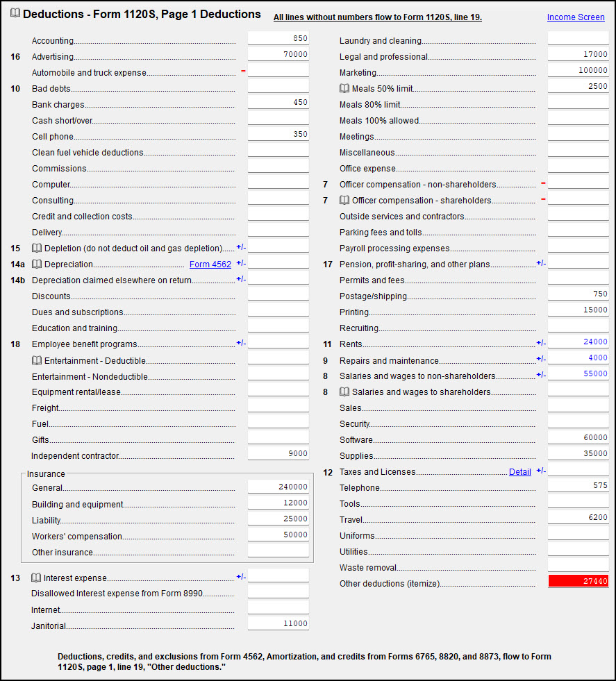Image resolution: width=616 pixels, height=681 pixels.
Task: Select the Other insurance field
Action: (278, 550)
